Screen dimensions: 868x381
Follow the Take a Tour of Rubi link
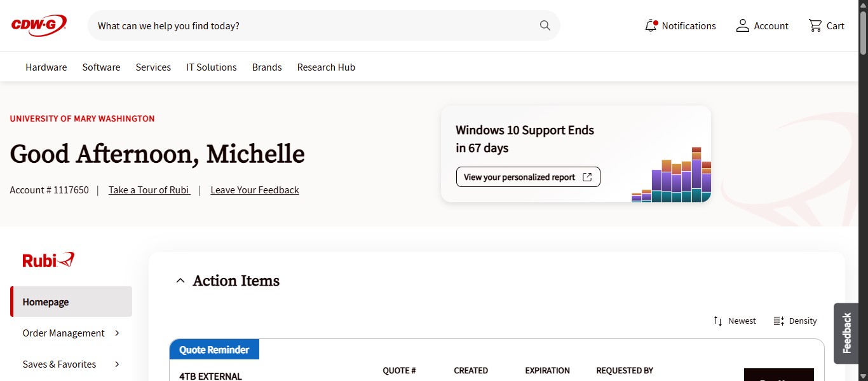click(149, 190)
